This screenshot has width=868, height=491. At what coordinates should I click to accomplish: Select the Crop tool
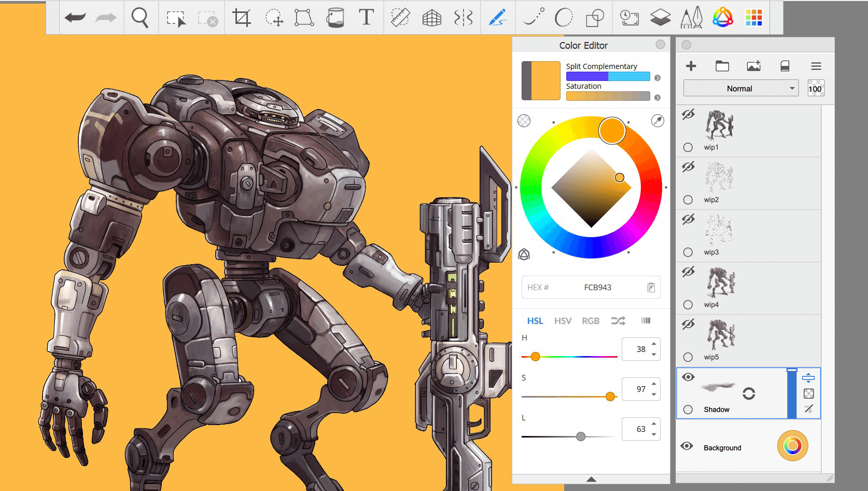pyautogui.click(x=241, y=18)
